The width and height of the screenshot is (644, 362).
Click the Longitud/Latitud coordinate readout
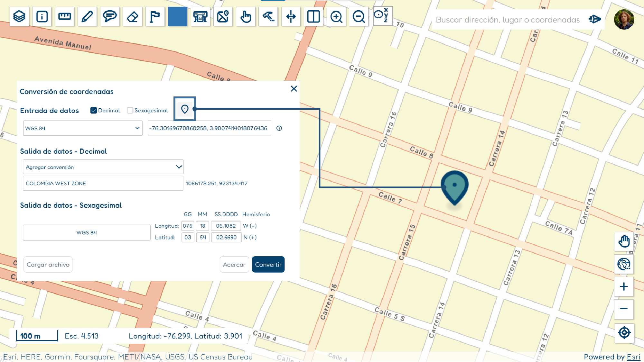(186, 336)
